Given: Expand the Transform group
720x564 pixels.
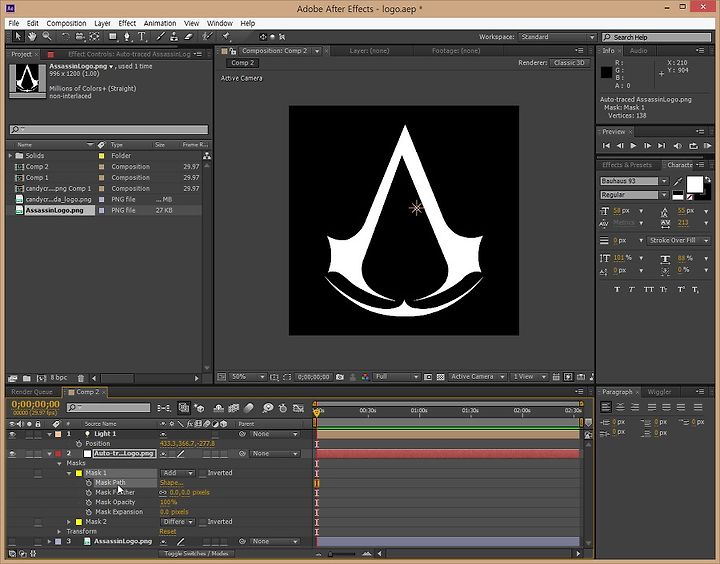Looking at the screenshot, I should (59, 531).
